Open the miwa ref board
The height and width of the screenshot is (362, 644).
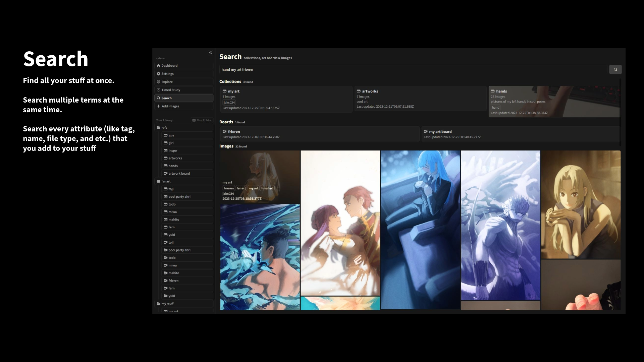[x=188, y=265]
